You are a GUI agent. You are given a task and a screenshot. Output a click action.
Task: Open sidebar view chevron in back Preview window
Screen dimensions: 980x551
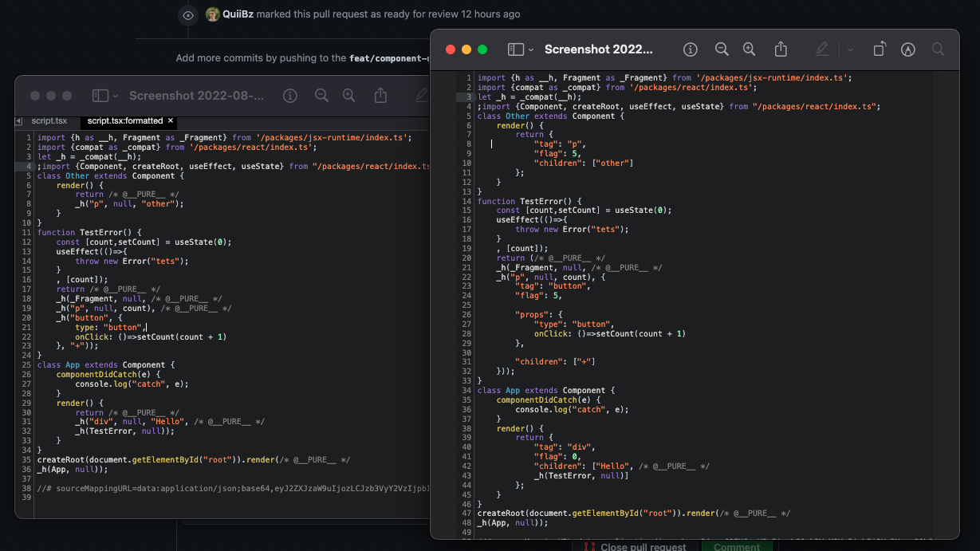pyautogui.click(x=115, y=96)
